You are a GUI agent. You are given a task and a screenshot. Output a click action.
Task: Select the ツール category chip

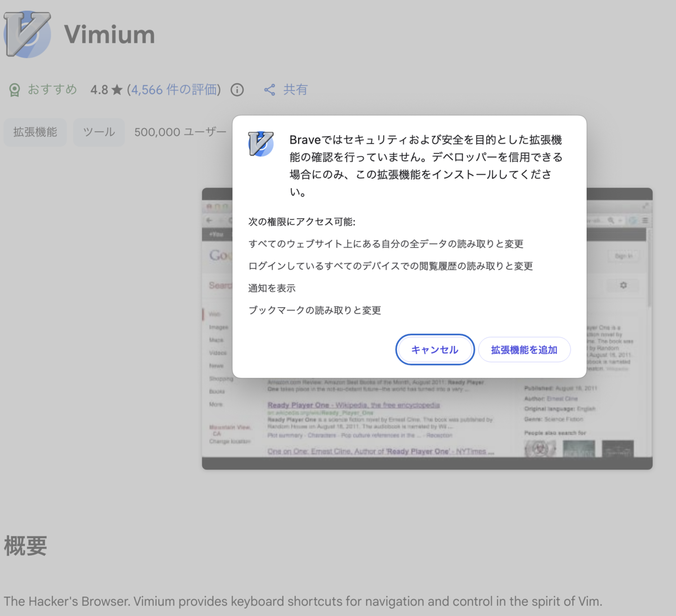[99, 132]
